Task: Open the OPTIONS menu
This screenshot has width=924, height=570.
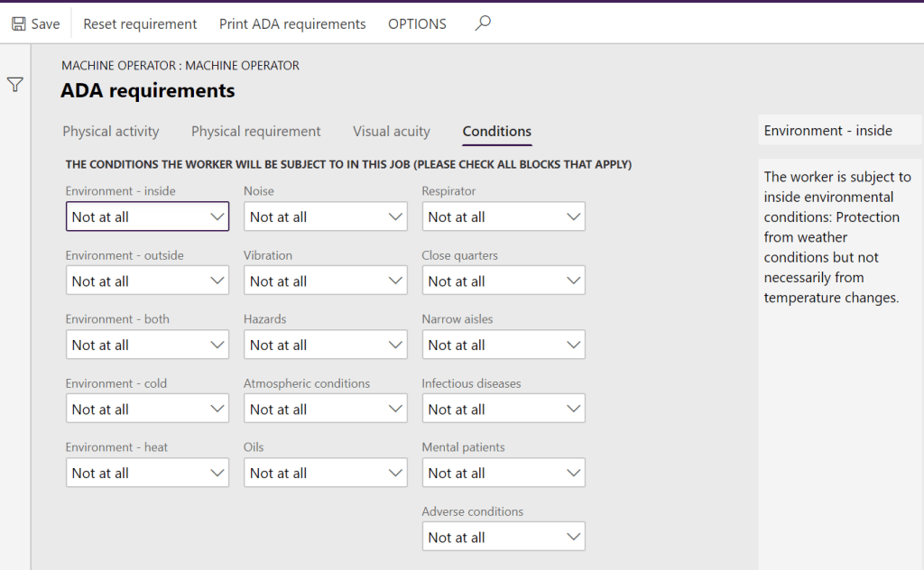Action: 417,24
